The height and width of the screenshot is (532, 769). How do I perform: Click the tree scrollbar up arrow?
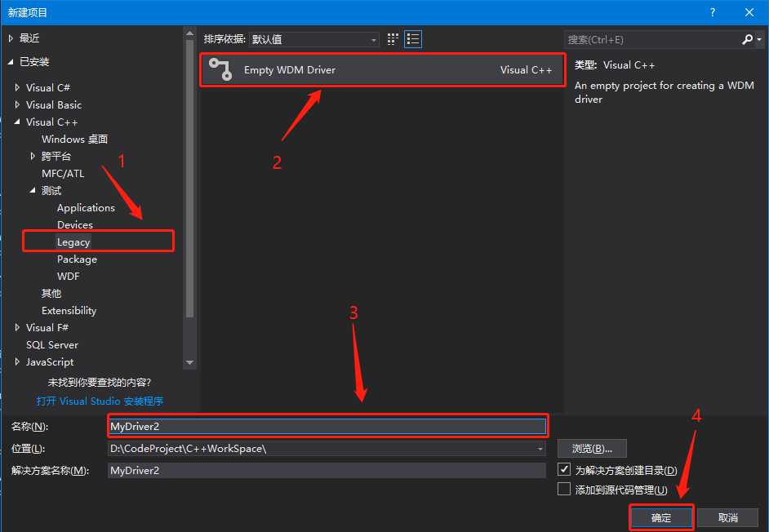[x=189, y=33]
